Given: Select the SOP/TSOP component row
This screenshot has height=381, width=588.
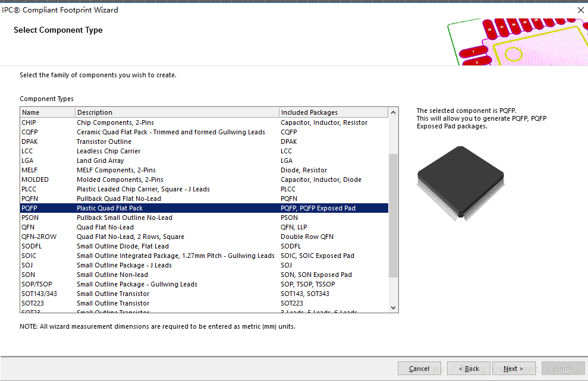Looking at the screenshot, I should tap(37, 284).
